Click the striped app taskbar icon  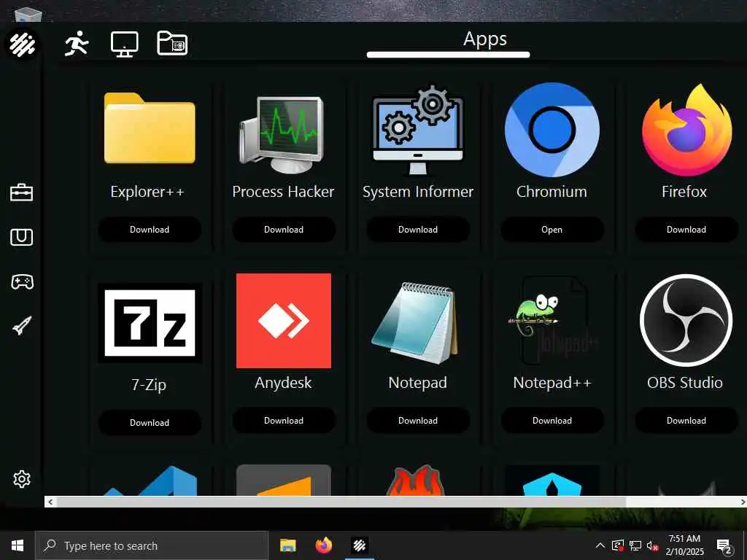[360, 545]
